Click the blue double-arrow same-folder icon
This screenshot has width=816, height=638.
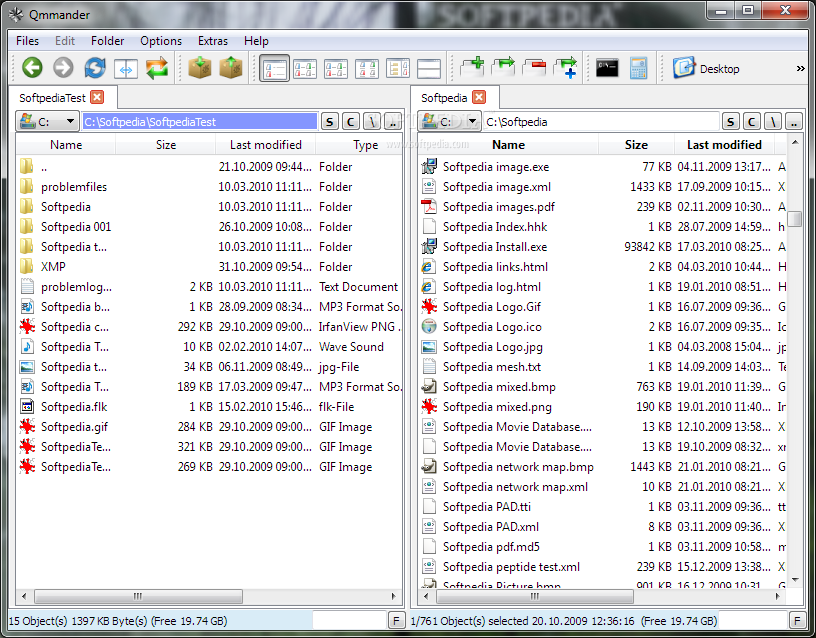(126, 69)
